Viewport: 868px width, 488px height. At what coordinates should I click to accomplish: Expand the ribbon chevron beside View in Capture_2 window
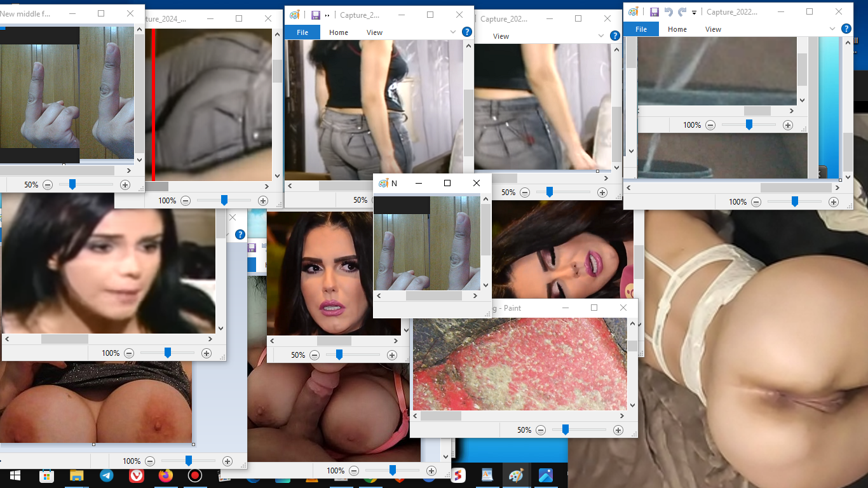[x=453, y=32]
